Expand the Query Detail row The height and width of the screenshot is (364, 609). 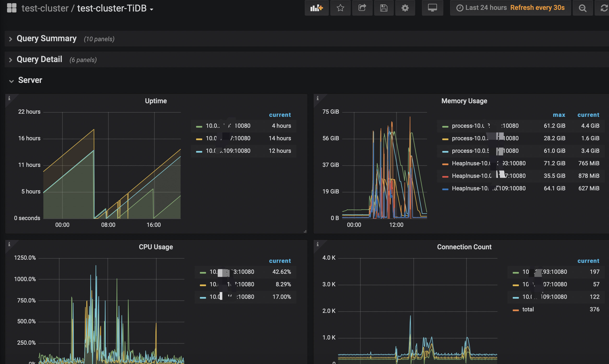[x=39, y=59]
